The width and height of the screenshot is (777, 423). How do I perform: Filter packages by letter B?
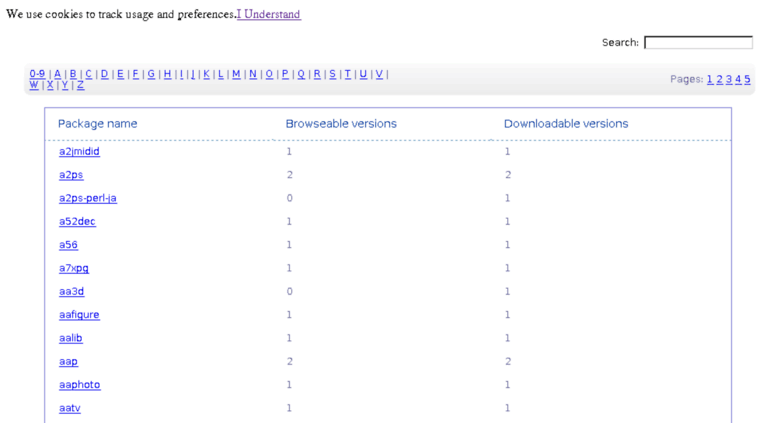(x=73, y=74)
